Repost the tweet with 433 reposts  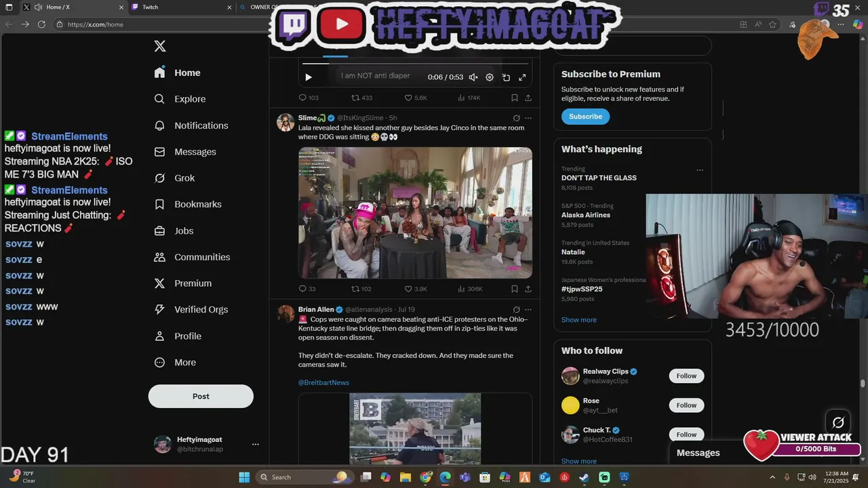361,98
